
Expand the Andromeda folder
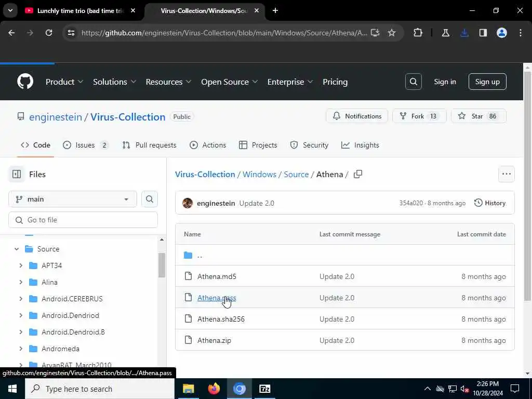pyautogui.click(x=21, y=349)
